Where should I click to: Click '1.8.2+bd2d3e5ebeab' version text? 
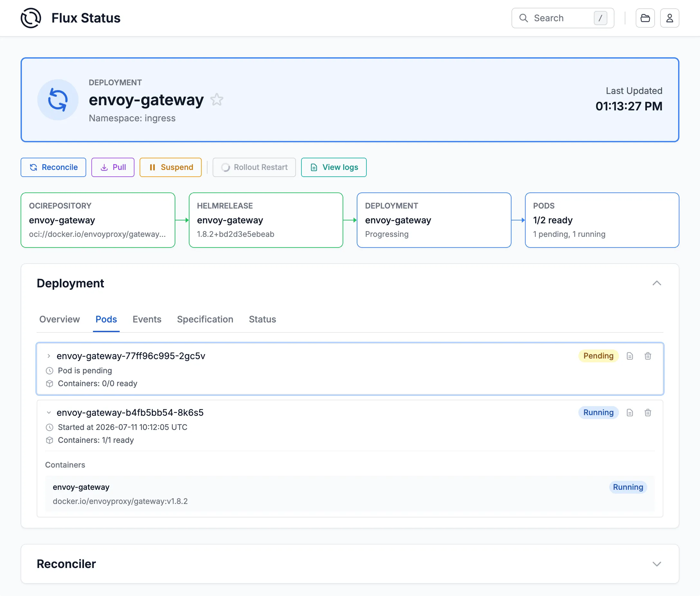[x=236, y=234]
